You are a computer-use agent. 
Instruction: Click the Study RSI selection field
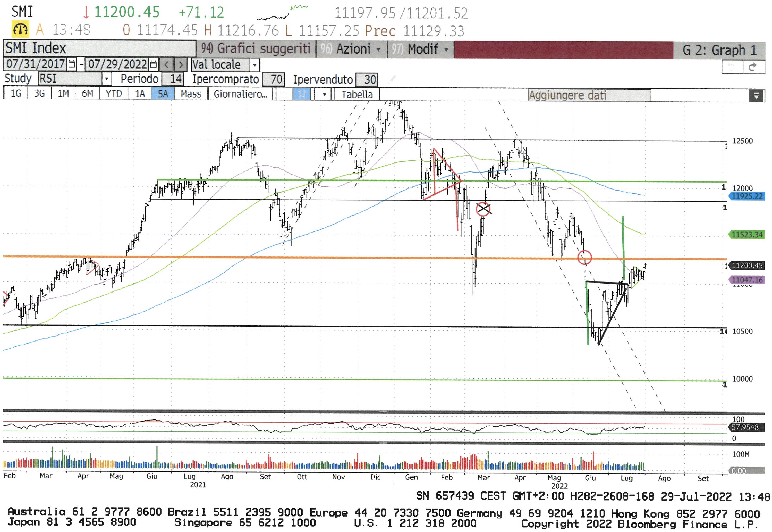click(x=70, y=79)
